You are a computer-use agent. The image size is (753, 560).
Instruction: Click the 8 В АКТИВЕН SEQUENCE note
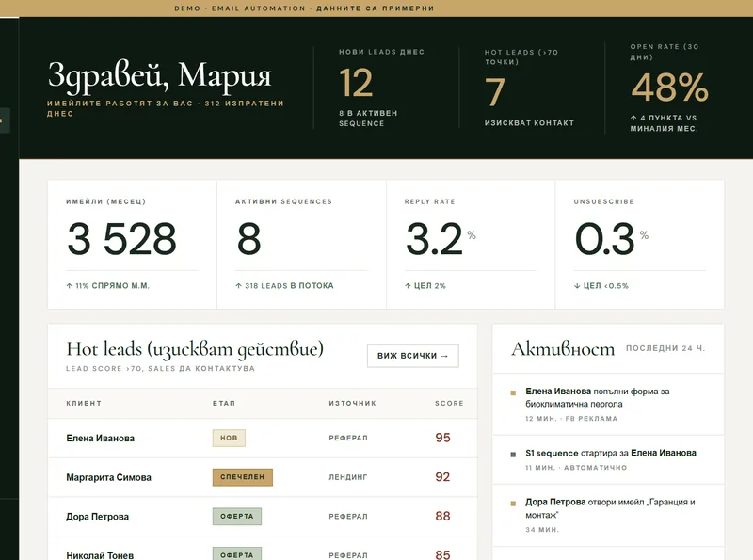coord(368,119)
